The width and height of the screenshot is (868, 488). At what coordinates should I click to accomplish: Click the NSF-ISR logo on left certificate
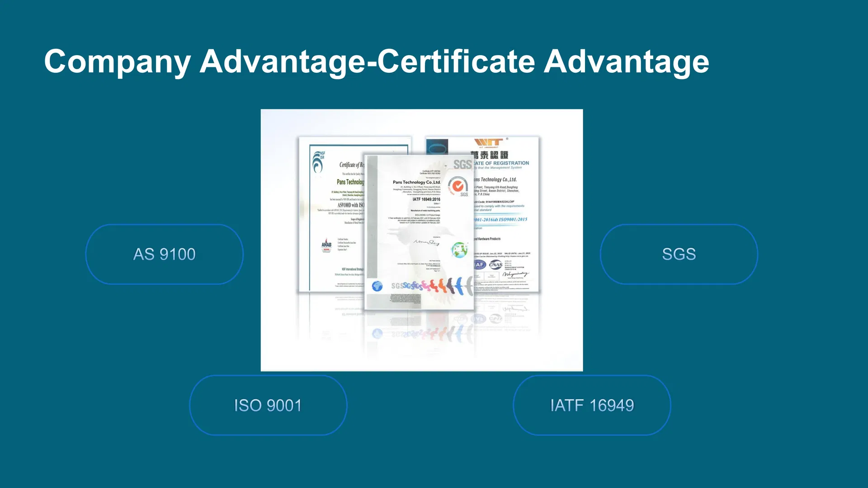pos(318,162)
